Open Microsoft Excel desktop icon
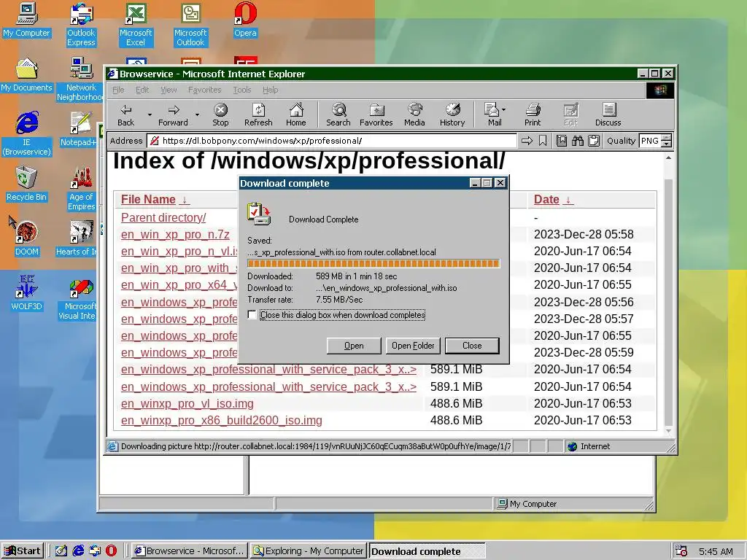The image size is (747, 560). pos(136,25)
